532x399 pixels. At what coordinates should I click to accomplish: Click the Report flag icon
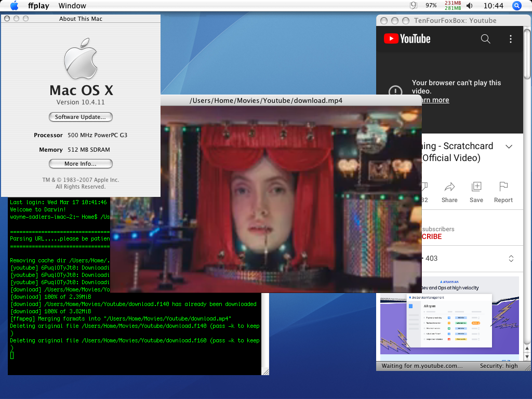coord(503,187)
